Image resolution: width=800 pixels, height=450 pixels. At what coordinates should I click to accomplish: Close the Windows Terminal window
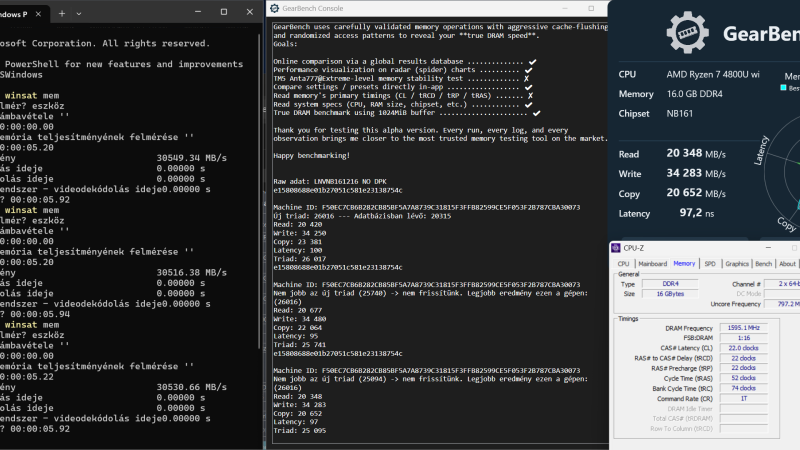[249, 12]
